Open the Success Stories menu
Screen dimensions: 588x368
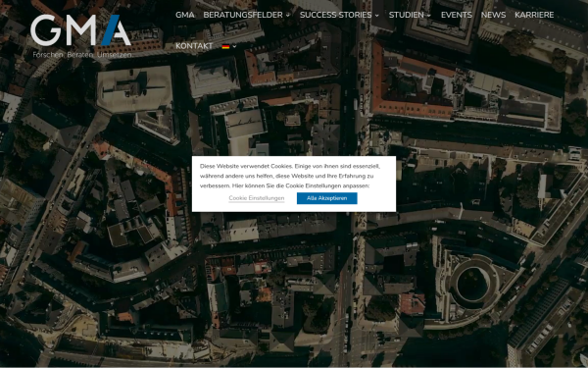click(x=335, y=15)
